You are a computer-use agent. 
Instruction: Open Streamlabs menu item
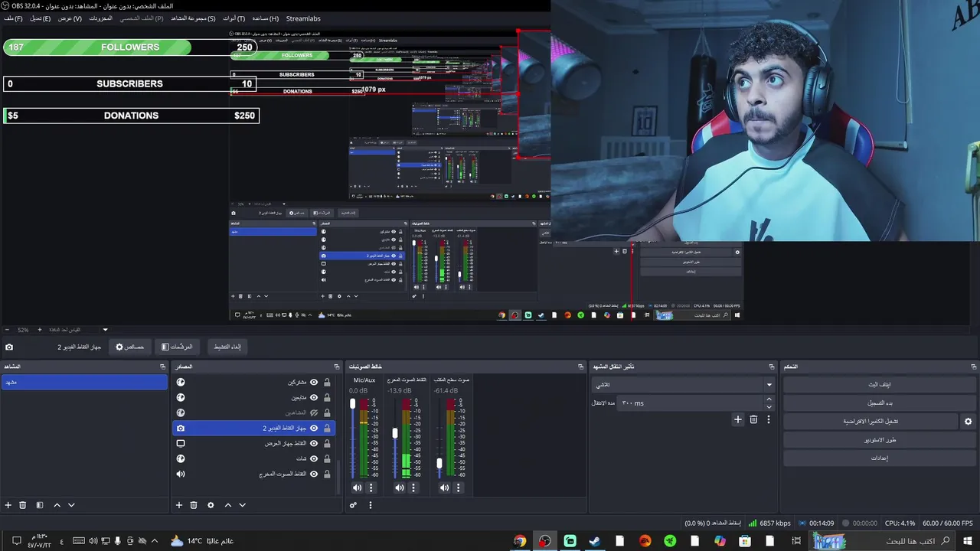[303, 18]
